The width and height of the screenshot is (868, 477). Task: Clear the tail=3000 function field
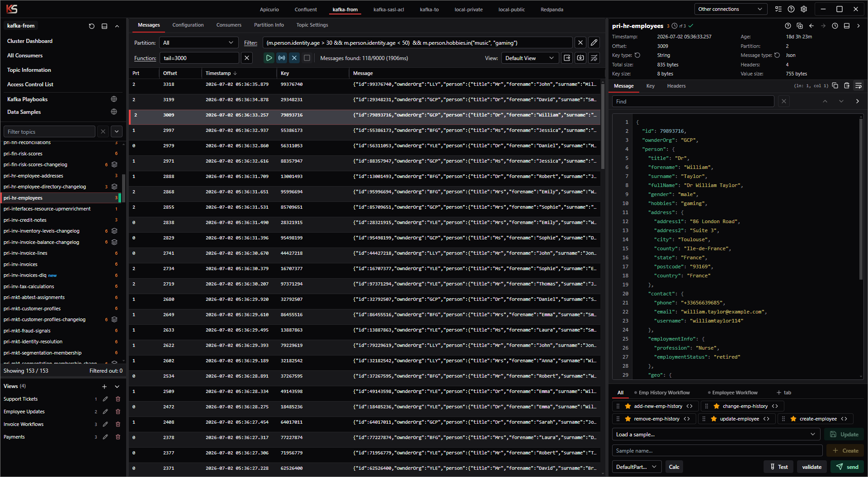(247, 58)
